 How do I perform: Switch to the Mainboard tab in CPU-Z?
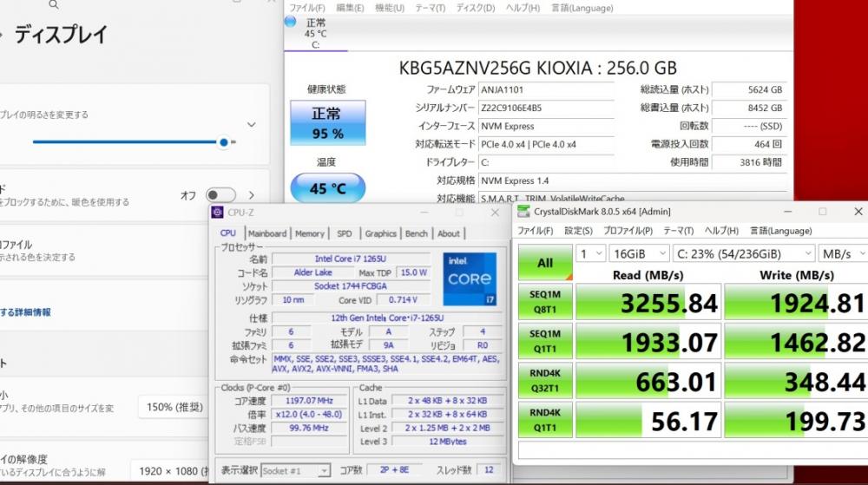tap(266, 233)
